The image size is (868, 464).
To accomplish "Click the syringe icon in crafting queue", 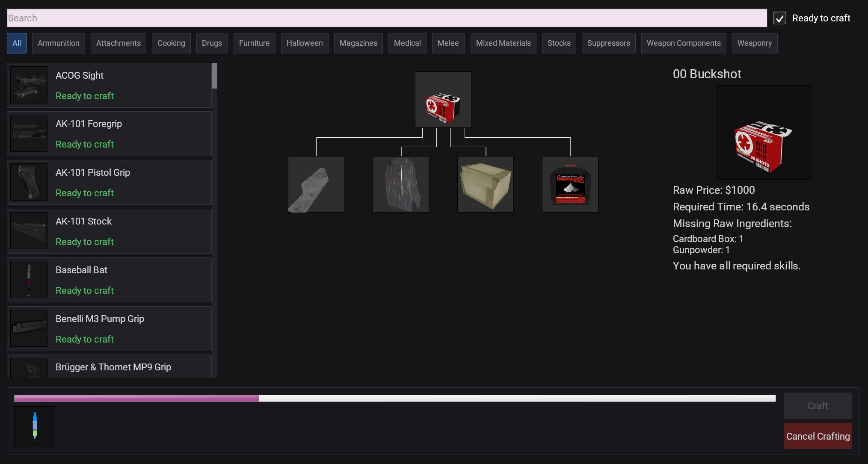I will [35, 426].
